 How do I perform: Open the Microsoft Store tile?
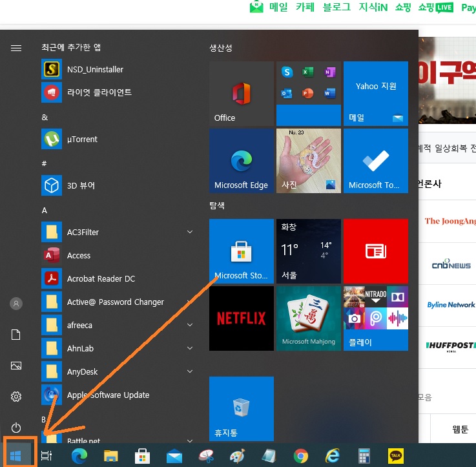pos(242,251)
